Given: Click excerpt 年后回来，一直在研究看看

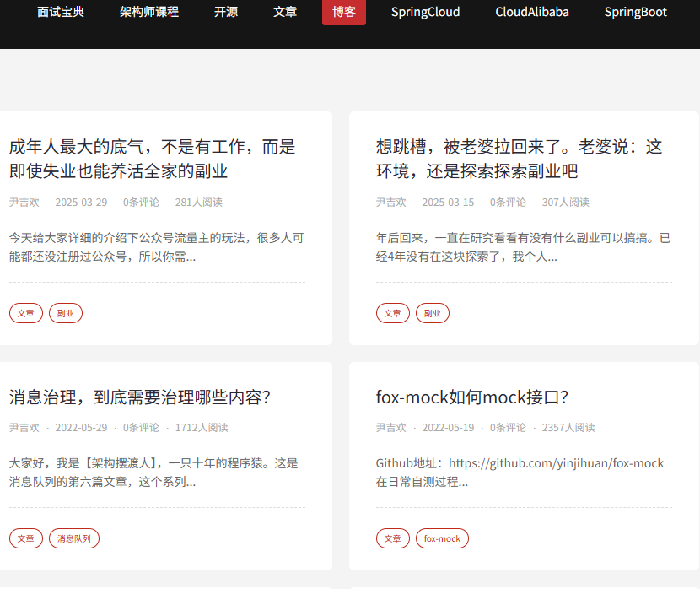Looking at the screenshot, I should click(x=523, y=247).
